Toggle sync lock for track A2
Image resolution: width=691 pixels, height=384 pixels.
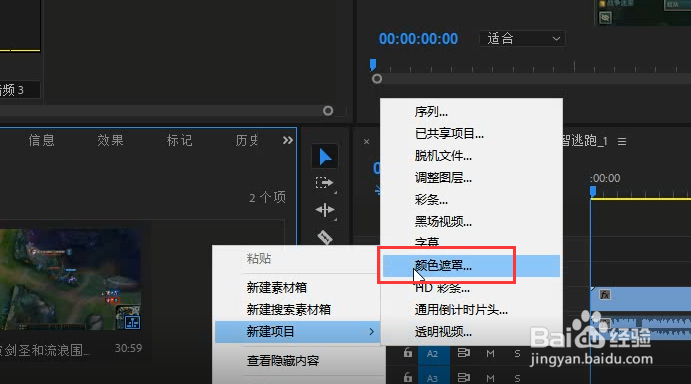pyautogui.click(x=463, y=353)
